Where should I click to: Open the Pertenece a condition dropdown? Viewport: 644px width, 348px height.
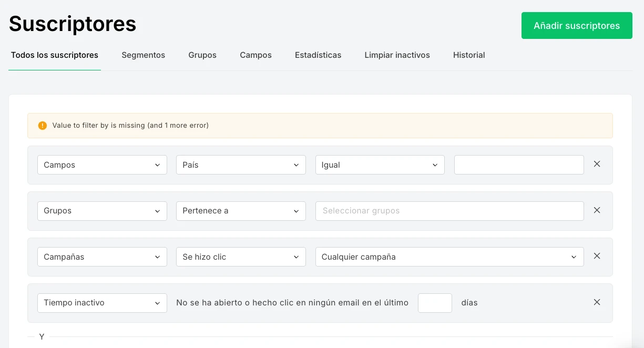[241, 211]
